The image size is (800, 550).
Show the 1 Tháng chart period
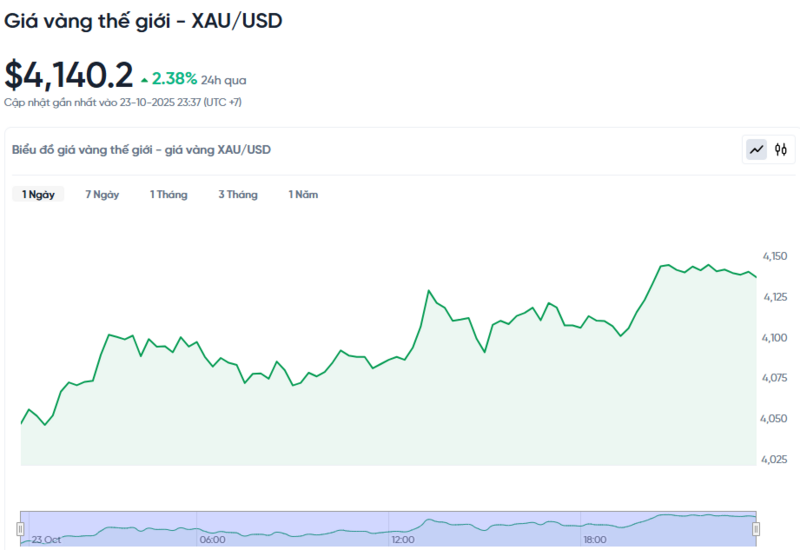point(169,195)
